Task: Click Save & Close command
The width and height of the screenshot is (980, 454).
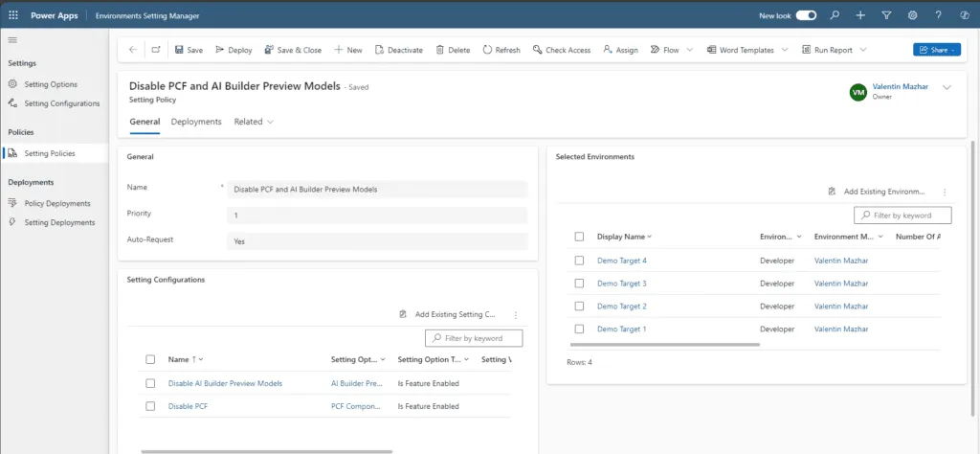Action: click(293, 50)
